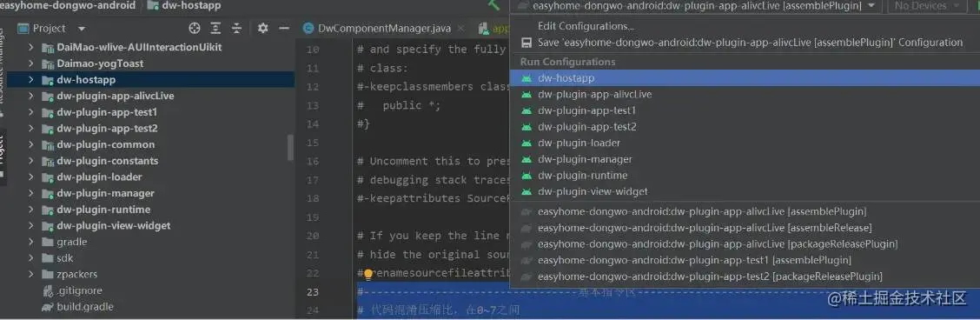Click the Project view window icon
Viewport: 980px width, 320px height.
23,28
